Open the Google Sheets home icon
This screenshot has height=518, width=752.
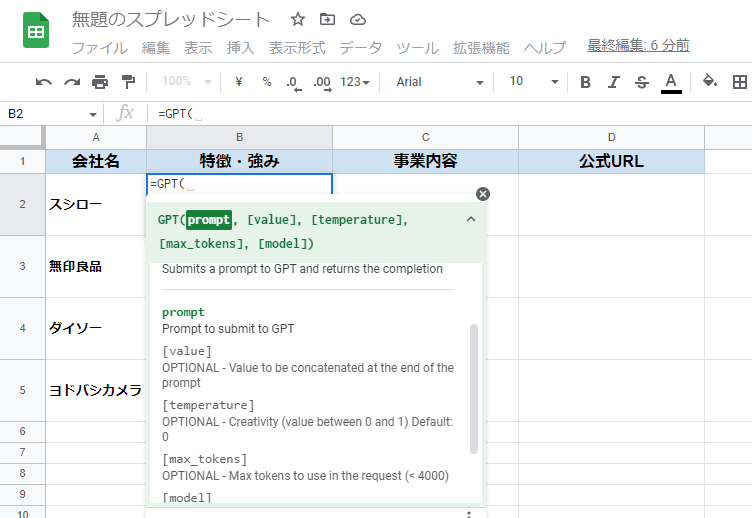[x=36, y=31]
